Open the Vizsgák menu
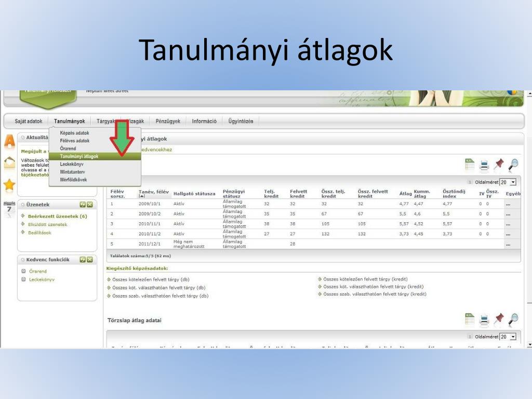 coord(136,121)
